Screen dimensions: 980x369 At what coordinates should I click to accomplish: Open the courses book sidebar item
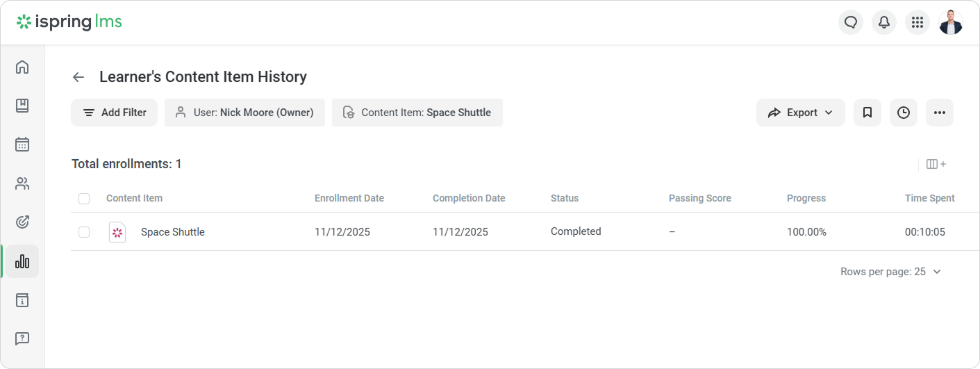(22, 106)
